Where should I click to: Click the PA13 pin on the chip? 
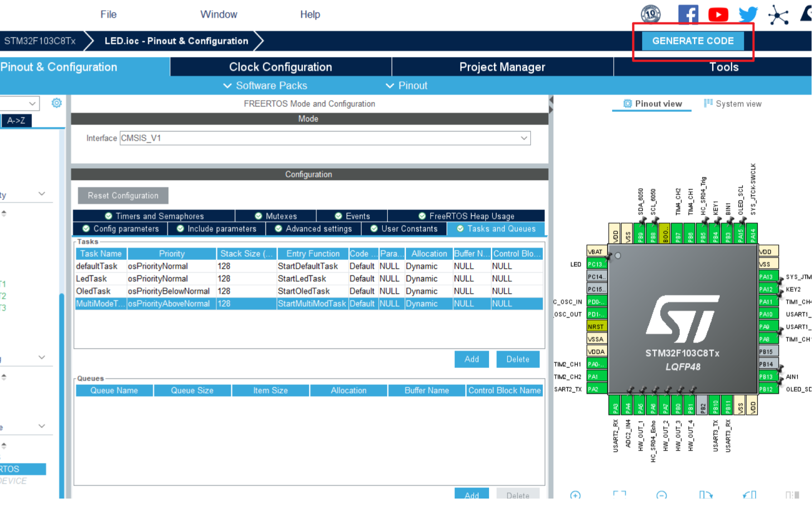coord(768,277)
